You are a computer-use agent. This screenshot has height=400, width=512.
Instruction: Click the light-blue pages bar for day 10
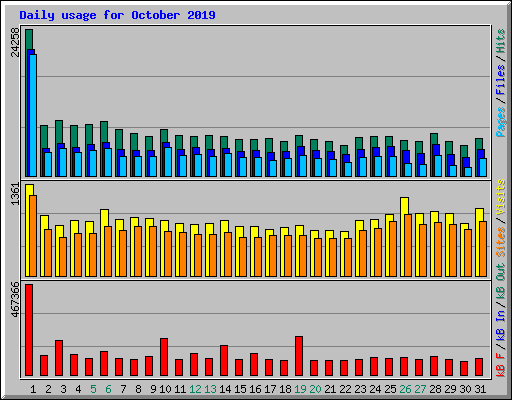[168, 162]
